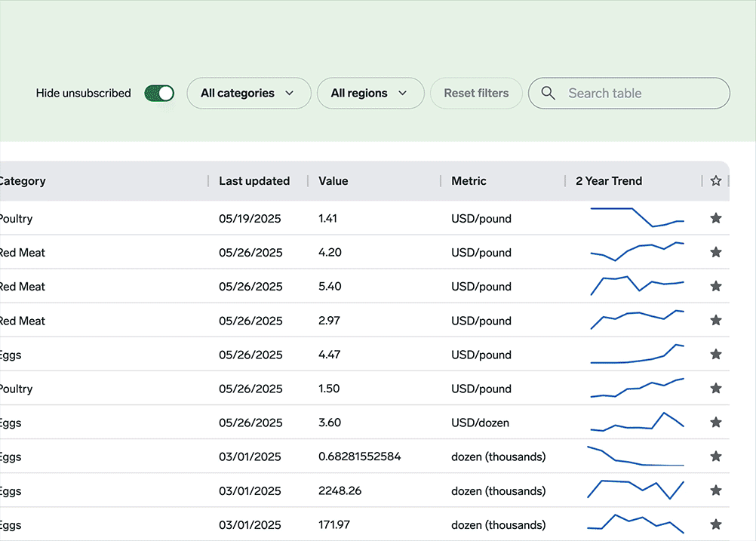This screenshot has height=541, width=756.
Task: Unstar the row with value 1.41
Action: 716,218
